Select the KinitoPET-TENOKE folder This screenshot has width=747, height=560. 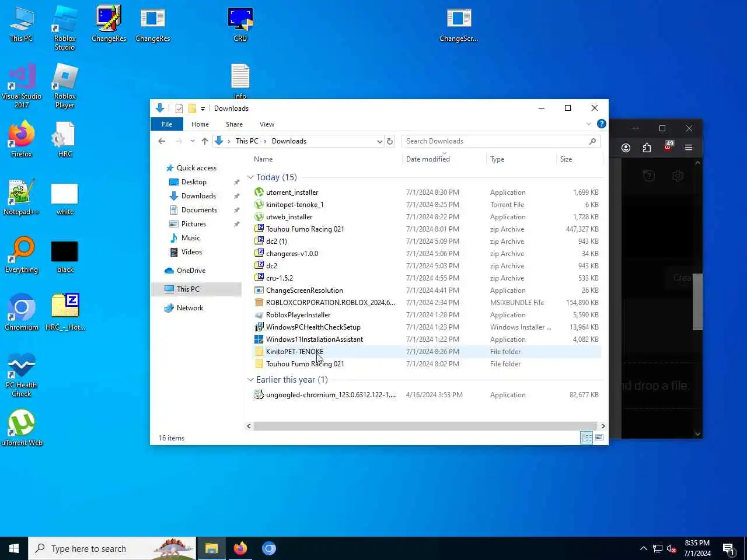294,352
